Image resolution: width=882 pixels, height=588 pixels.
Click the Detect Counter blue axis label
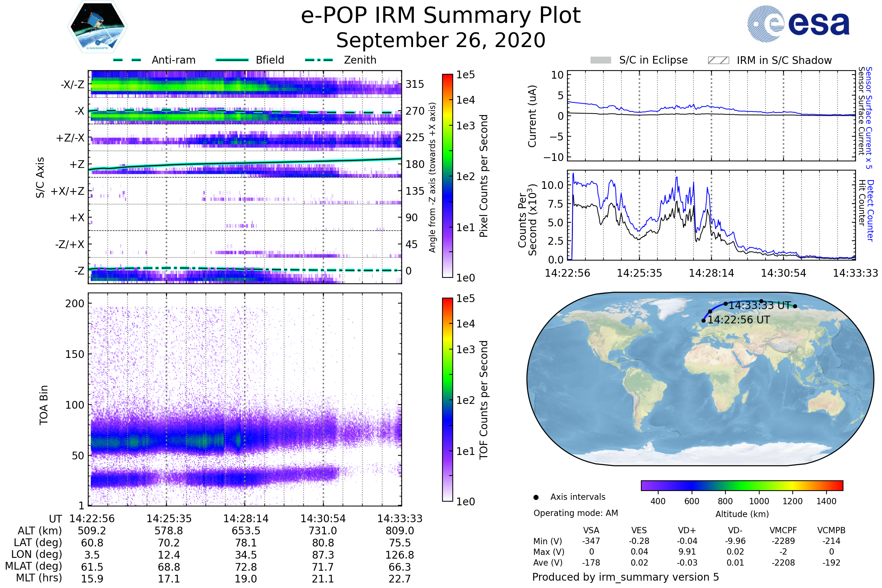pyautogui.click(x=870, y=210)
